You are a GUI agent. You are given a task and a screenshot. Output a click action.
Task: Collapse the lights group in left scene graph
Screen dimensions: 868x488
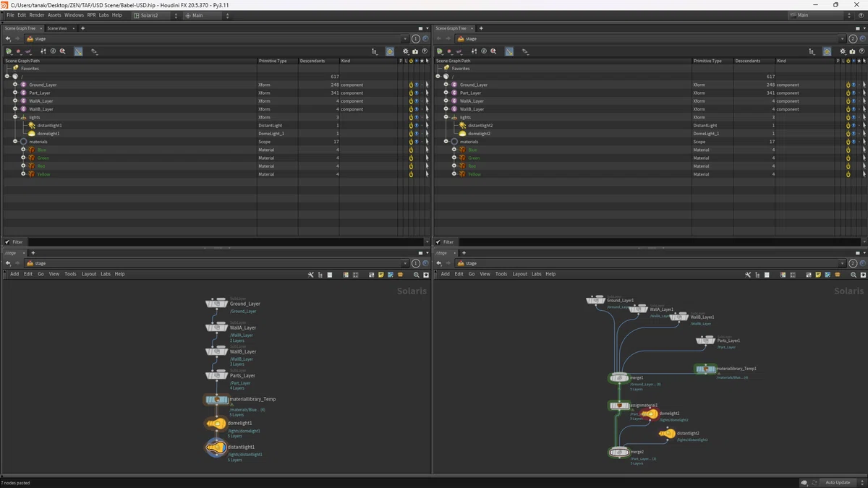(15, 117)
